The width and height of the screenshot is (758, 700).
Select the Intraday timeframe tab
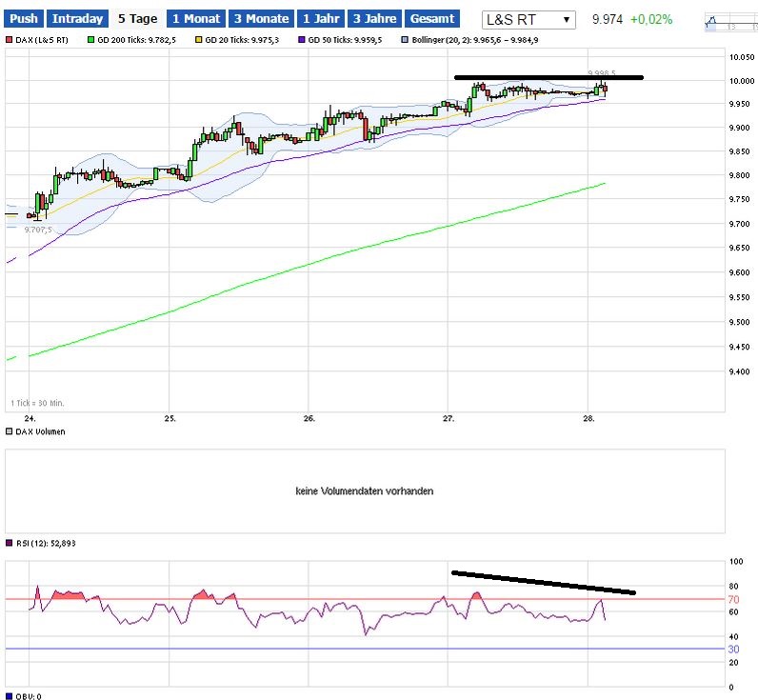coord(77,19)
